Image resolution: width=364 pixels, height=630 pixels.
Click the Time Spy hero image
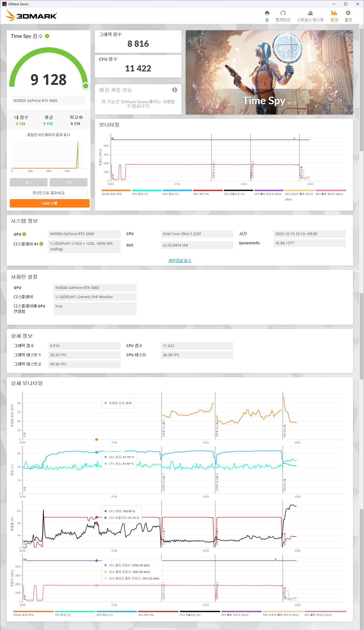pyautogui.click(x=269, y=72)
